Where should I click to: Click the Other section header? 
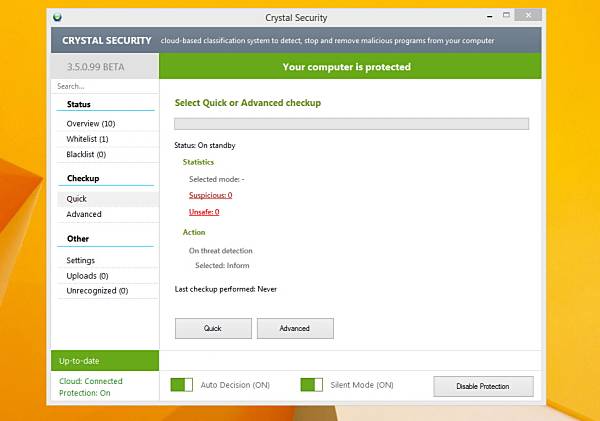(x=78, y=239)
